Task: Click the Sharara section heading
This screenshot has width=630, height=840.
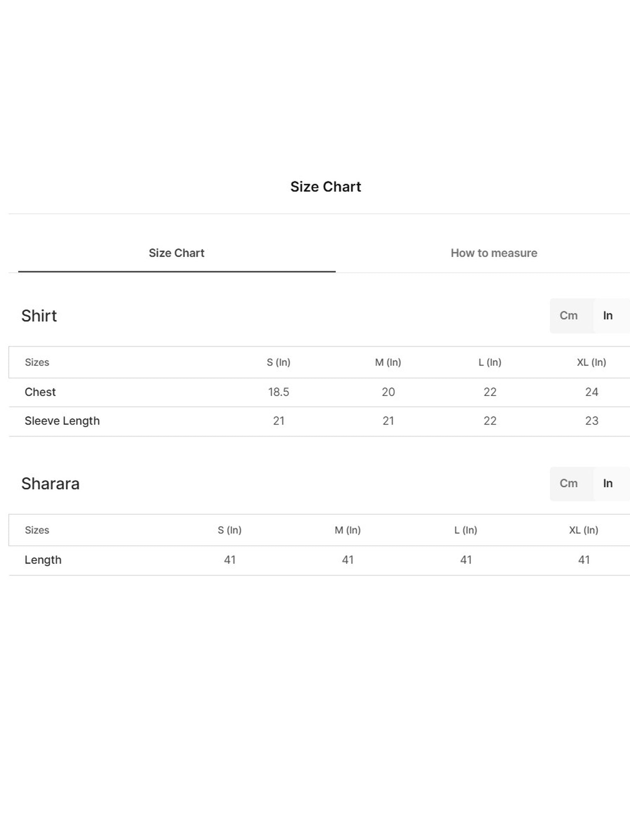Action: tap(50, 484)
